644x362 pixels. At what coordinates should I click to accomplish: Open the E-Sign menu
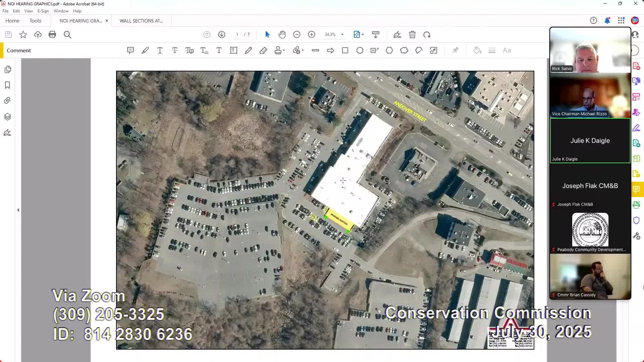pos(43,11)
